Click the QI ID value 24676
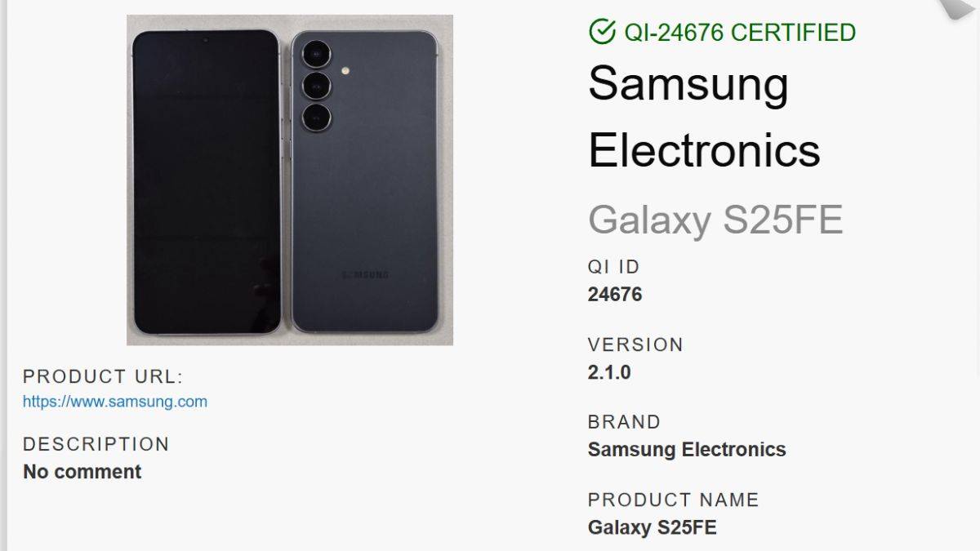980x551 pixels. (x=615, y=295)
